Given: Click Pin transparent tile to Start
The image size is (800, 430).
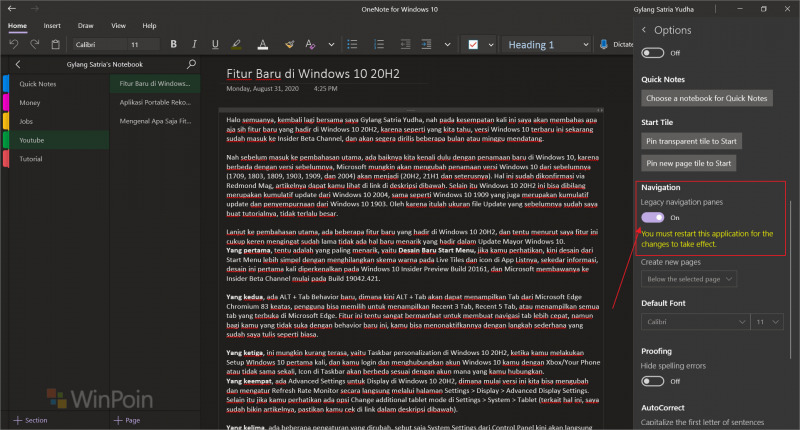Looking at the screenshot, I should click(691, 141).
